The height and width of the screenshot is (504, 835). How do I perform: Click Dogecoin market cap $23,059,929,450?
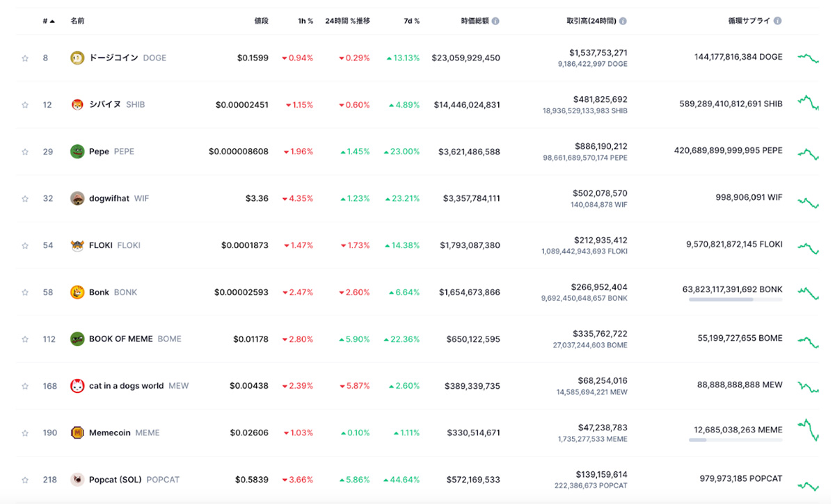pos(466,58)
